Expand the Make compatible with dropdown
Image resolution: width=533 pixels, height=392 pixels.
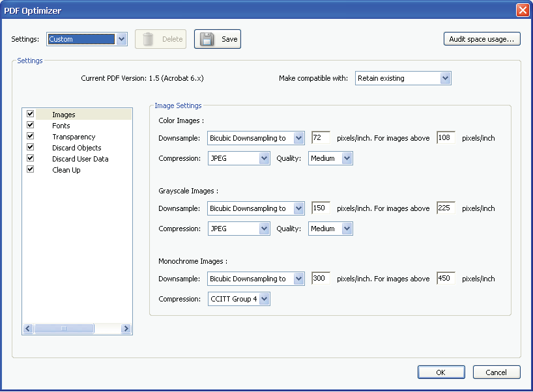[445, 78]
